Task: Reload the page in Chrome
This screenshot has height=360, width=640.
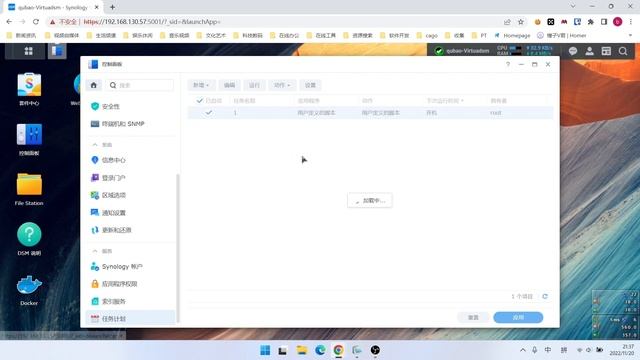Action: pyautogui.click(x=36, y=22)
